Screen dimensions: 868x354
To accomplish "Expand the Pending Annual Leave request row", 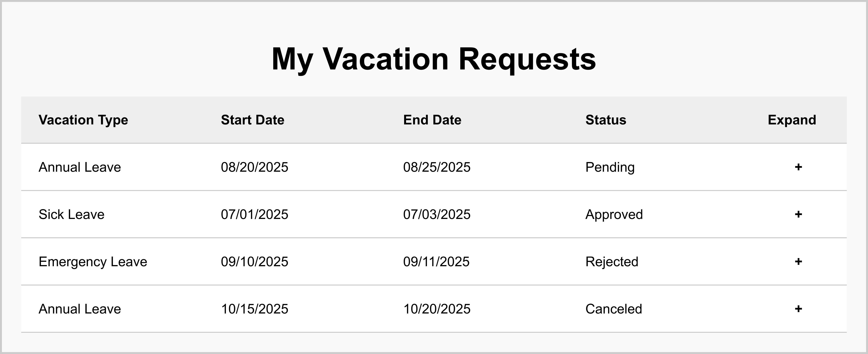I will pos(798,167).
